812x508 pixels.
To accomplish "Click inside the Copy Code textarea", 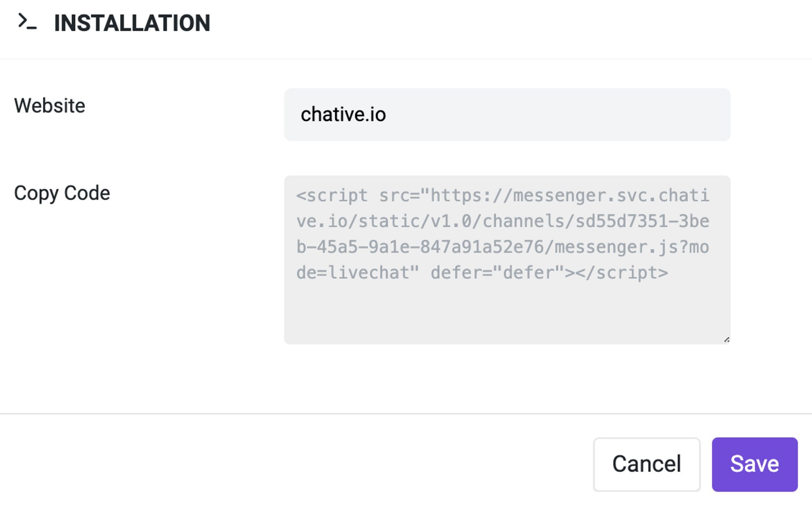I will click(507, 260).
